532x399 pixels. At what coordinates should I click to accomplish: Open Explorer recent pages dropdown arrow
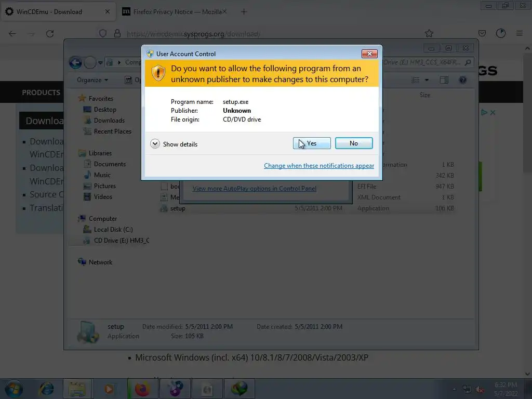(x=100, y=63)
